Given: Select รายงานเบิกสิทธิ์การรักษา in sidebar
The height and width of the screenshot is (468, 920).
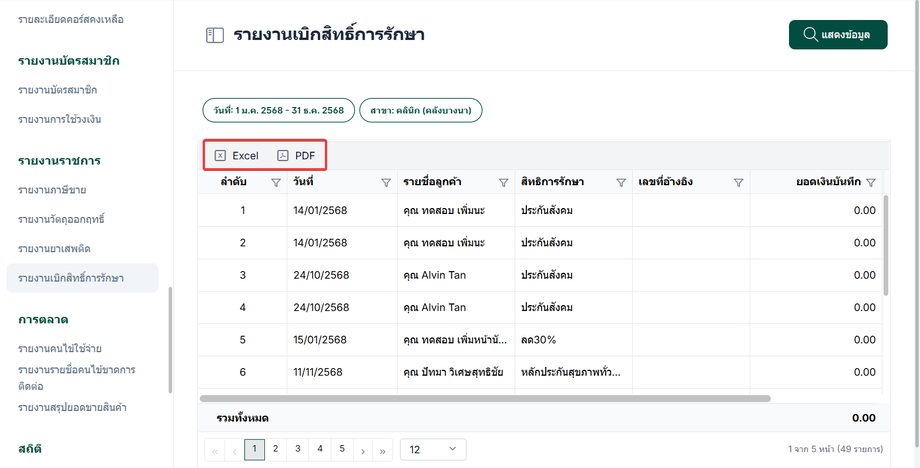Looking at the screenshot, I should coord(82,278).
